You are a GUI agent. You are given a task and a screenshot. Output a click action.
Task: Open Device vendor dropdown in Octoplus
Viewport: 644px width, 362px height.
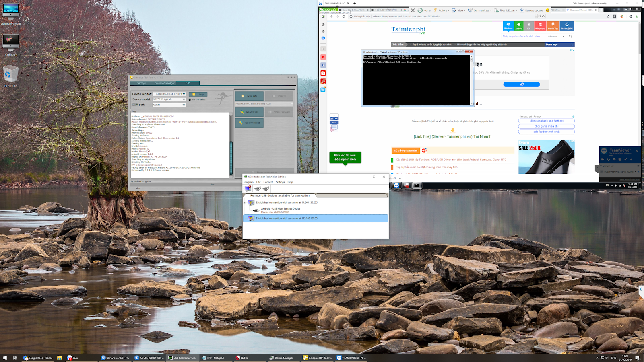coord(169,94)
